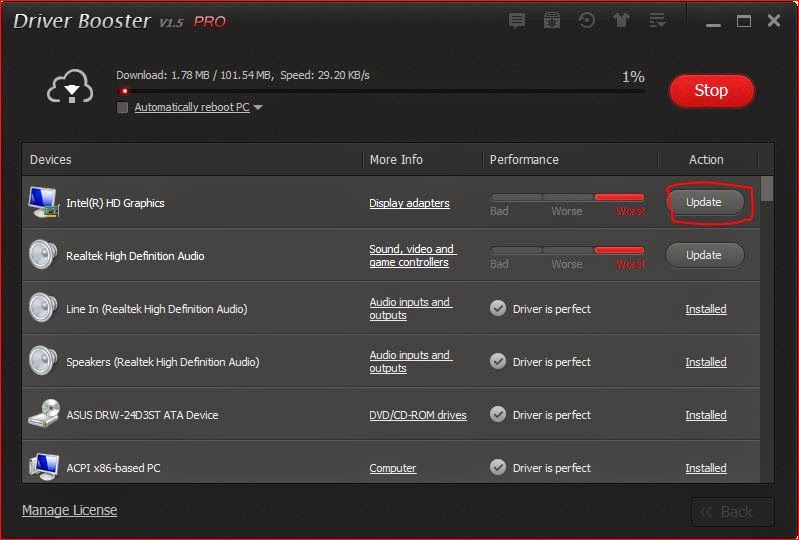The width and height of the screenshot is (799, 540).
Task: Click the download progress bar
Action: point(381,91)
